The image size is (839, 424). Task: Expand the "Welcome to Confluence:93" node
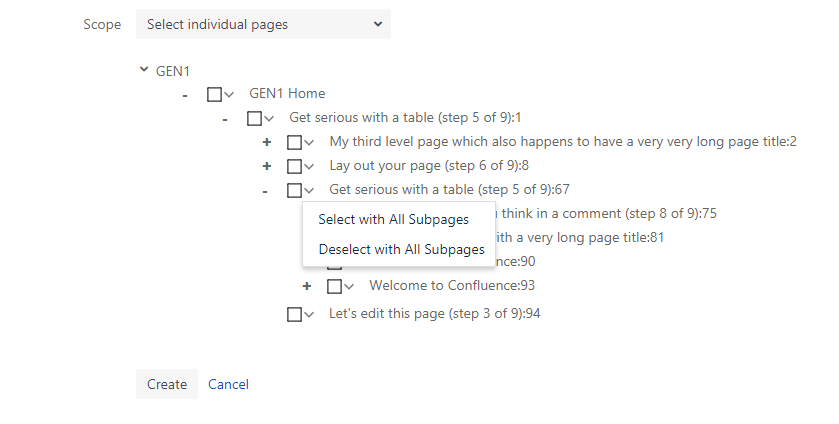click(x=307, y=286)
